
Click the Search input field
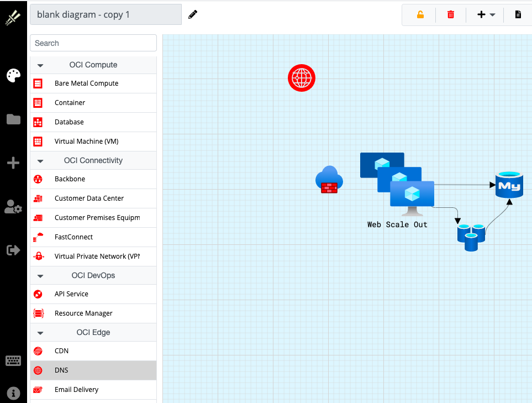93,43
